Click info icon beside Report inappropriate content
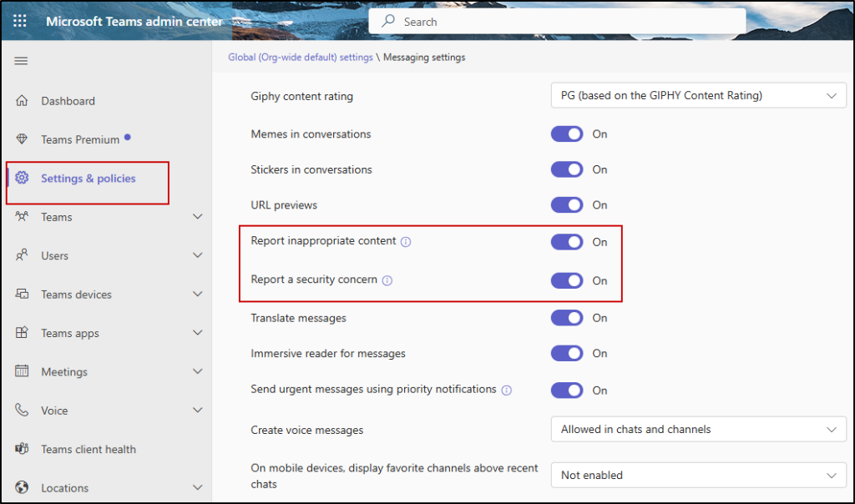The image size is (855, 504). (x=406, y=242)
